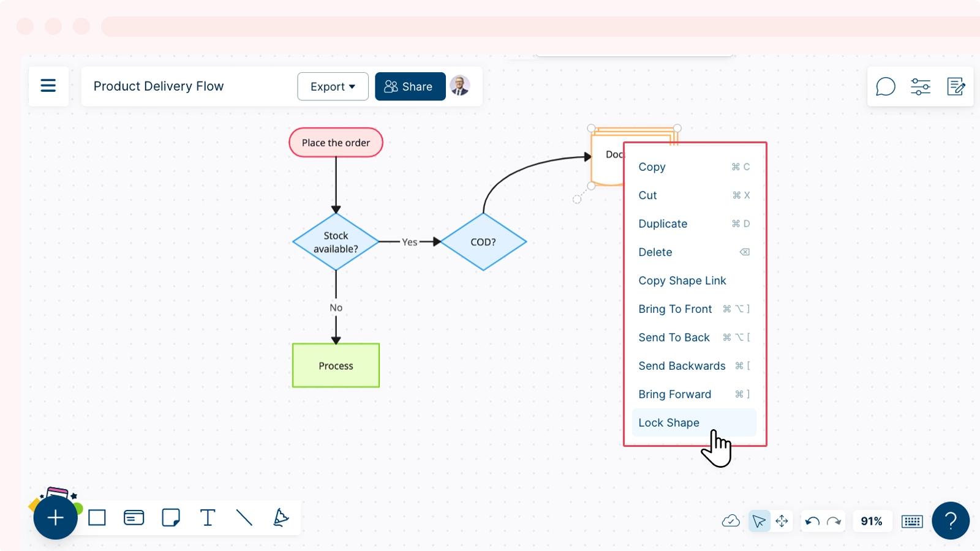Image resolution: width=980 pixels, height=551 pixels.
Task: Open the hamburger main menu
Action: coord(48,86)
